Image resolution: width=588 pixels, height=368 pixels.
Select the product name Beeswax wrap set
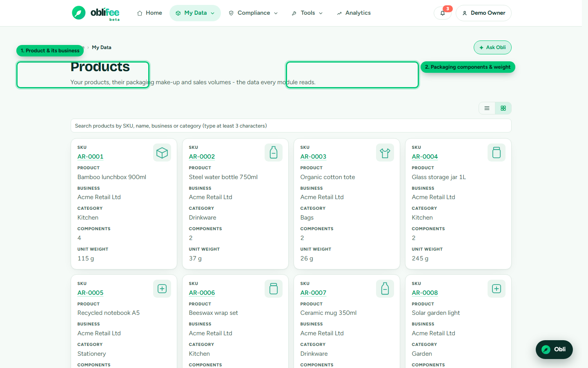(213, 313)
